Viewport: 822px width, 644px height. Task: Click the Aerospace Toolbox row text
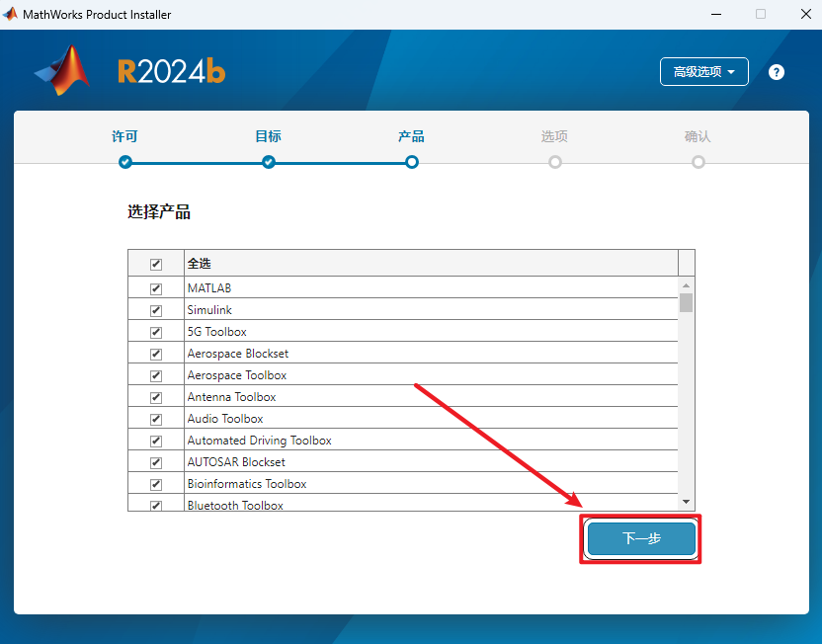(237, 375)
